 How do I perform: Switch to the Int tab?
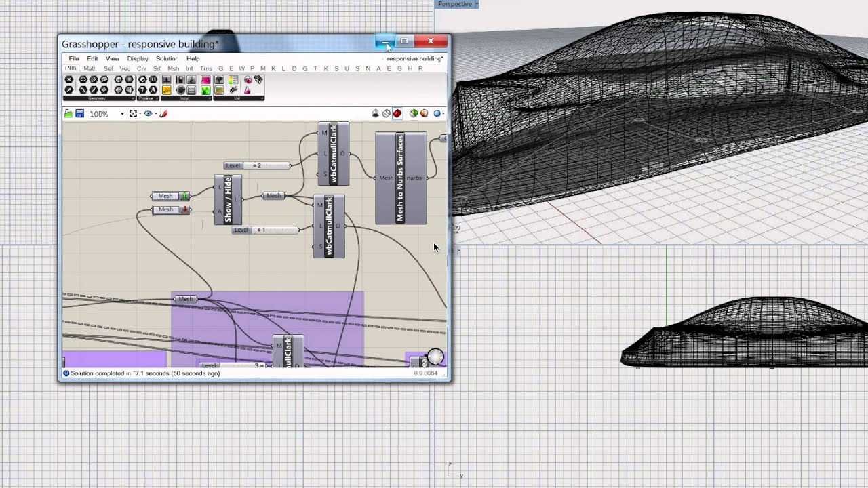click(x=189, y=68)
